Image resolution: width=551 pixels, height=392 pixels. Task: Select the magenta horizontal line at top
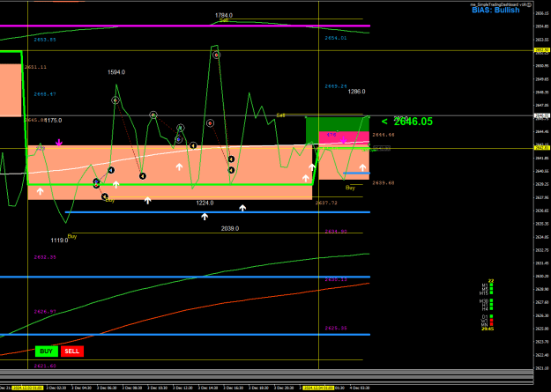point(185,26)
